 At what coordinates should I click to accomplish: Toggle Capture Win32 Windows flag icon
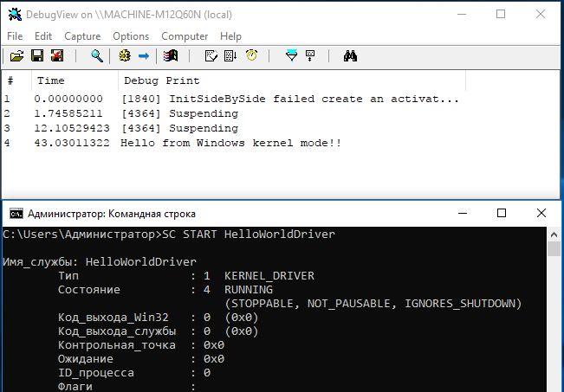(171, 56)
